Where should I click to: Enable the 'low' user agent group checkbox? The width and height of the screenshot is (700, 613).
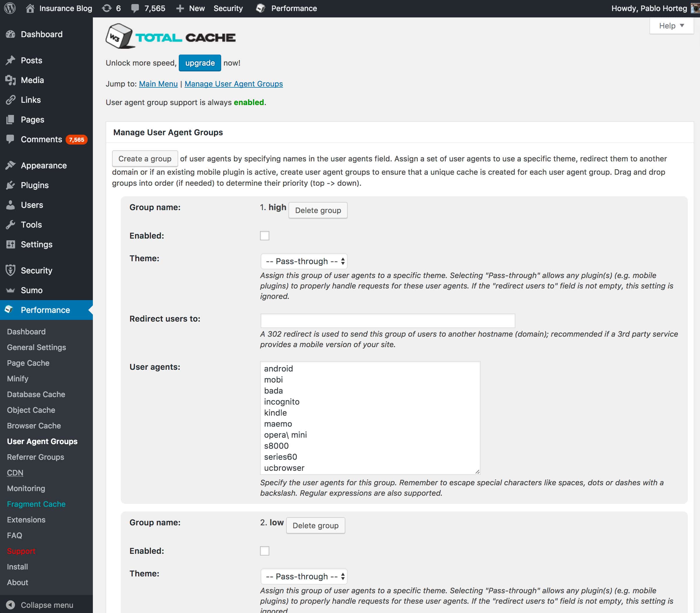point(264,551)
